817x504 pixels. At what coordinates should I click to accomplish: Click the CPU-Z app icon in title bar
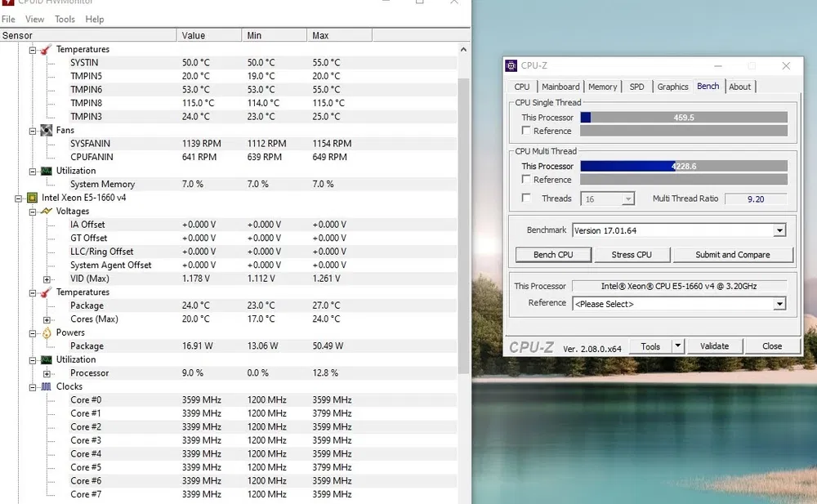click(x=511, y=65)
